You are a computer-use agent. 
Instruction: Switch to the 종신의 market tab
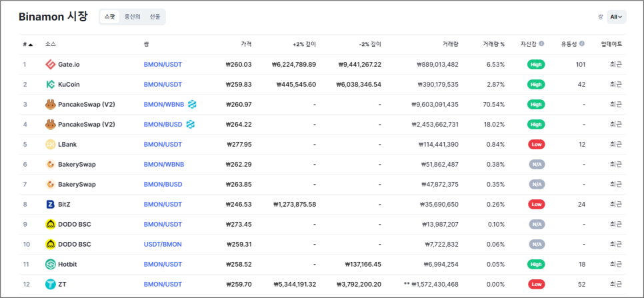132,17
